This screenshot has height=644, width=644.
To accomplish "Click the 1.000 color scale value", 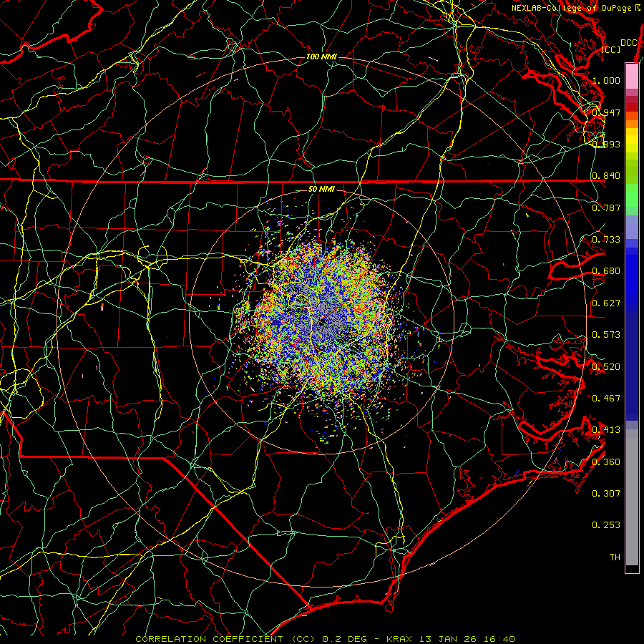I will pos(606,80).
